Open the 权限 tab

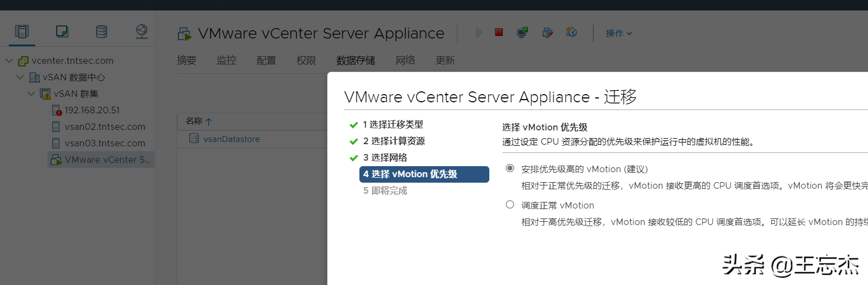pos(306,60)
